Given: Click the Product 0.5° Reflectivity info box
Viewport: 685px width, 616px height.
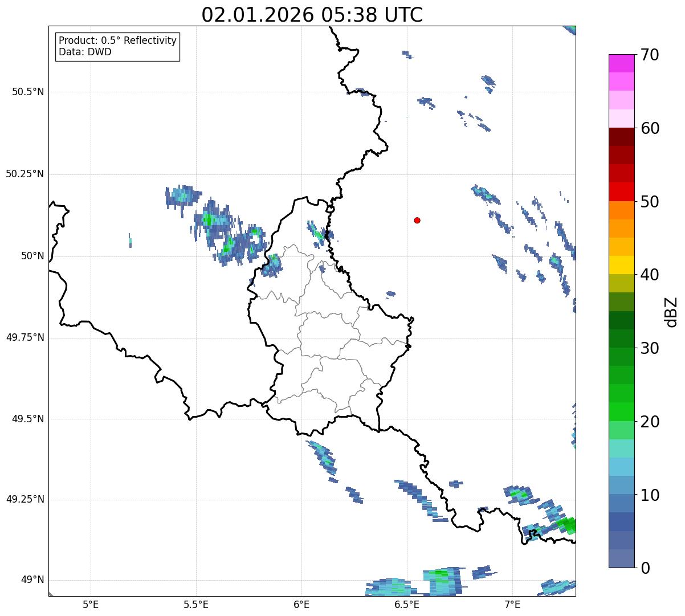Looking at the screenshot, I should (117, 46).
